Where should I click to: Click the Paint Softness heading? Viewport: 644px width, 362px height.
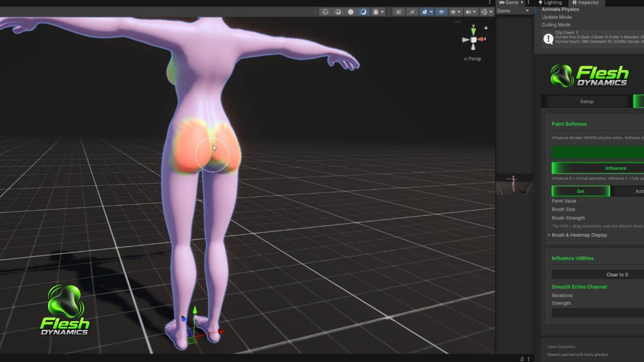click(569, 124)
